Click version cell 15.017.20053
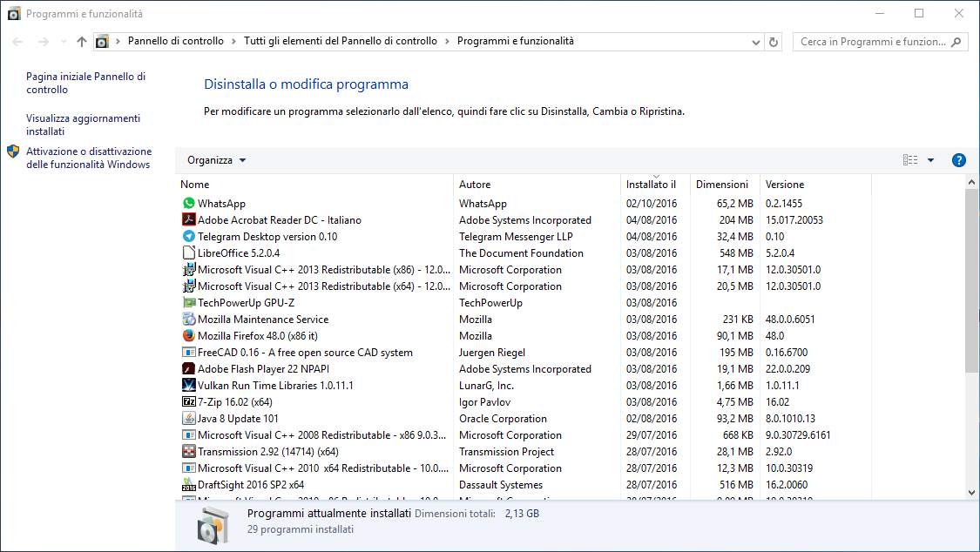This screenshot has height=552, width=980. coord(794,219)
